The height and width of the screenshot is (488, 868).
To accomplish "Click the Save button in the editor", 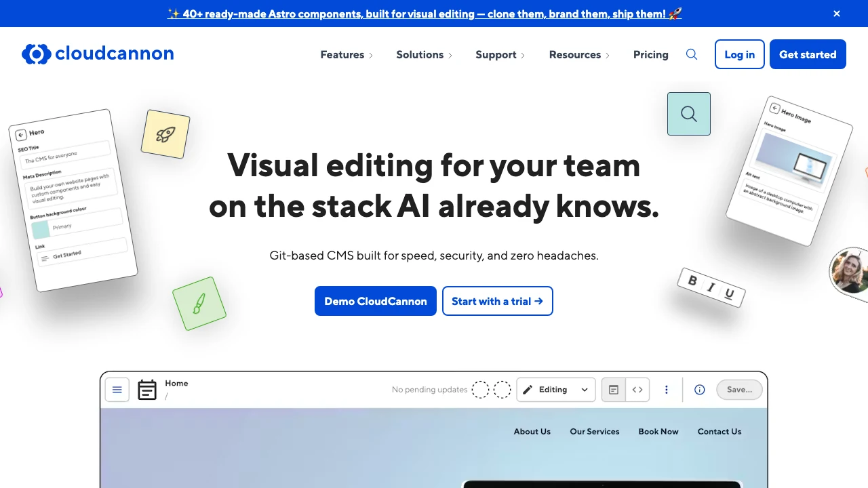I will [x=739, y=390].
